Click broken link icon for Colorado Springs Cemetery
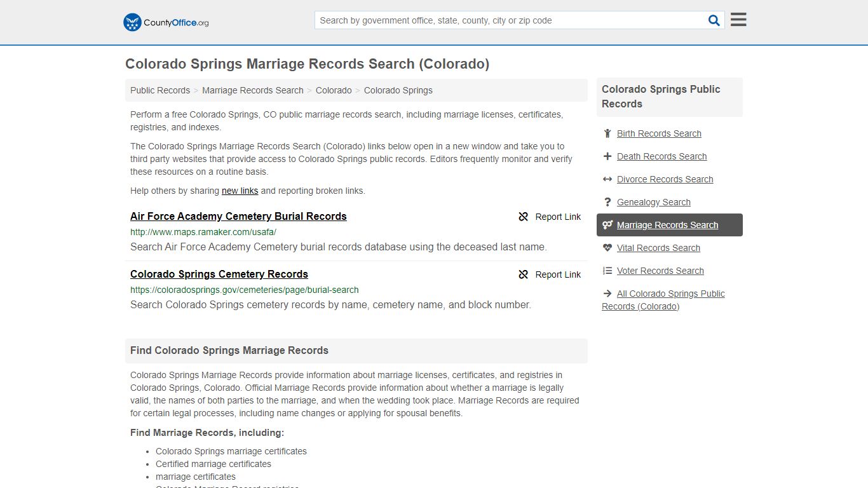The height and width of the screenshot is (488, 868). [x=523, y=274]
